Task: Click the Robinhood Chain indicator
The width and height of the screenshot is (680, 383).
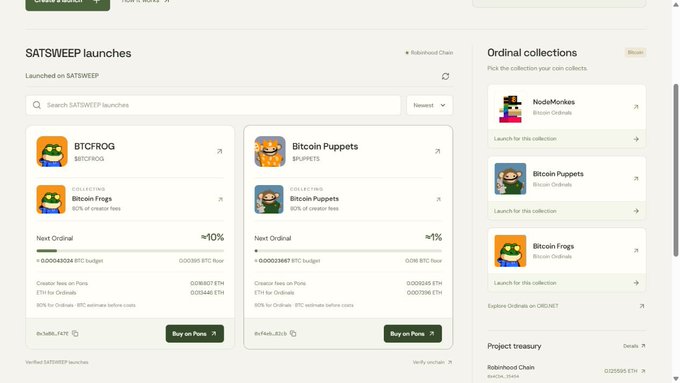Action: tap(429, 52)
